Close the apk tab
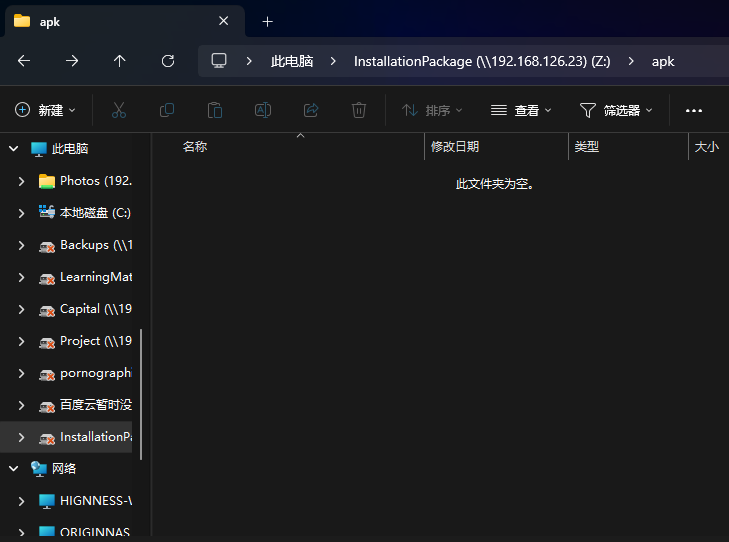The image size is (729, 542). pyautogui.click(x=224, y=21)
